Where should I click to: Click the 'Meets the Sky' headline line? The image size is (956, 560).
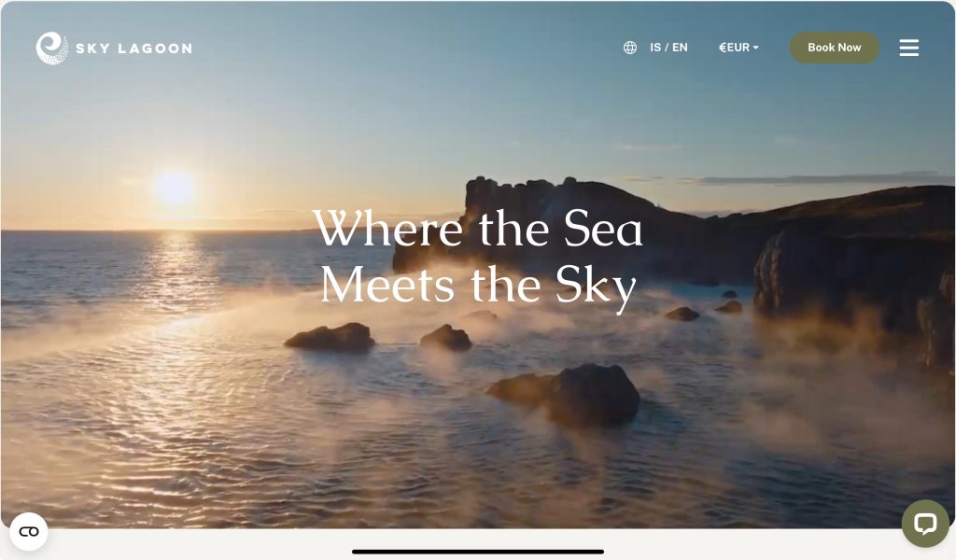click(478, 286)
